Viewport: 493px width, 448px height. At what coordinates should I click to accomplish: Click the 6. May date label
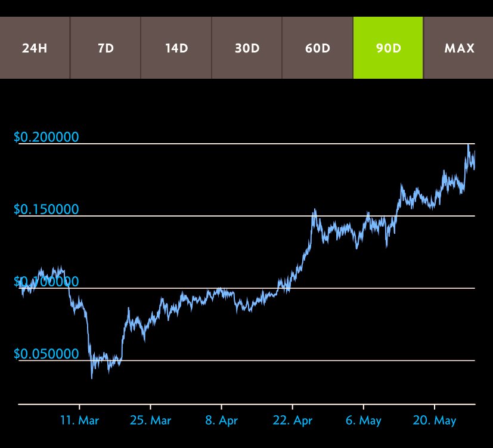[364, 421]
